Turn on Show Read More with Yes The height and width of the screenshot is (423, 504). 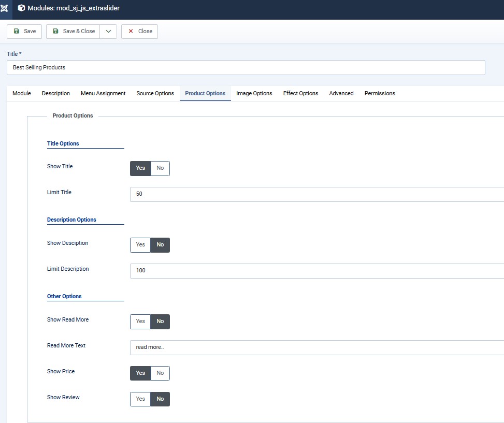140,322
